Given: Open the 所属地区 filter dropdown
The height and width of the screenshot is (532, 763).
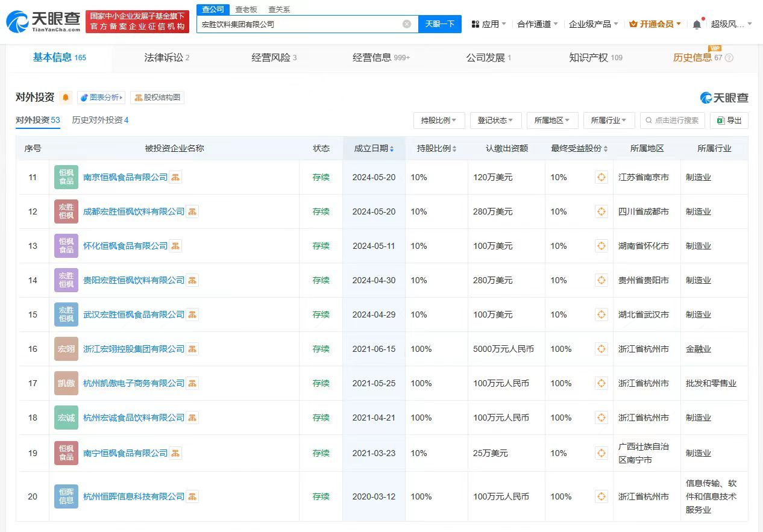Looking at the screenshot, I should point(551,120).
